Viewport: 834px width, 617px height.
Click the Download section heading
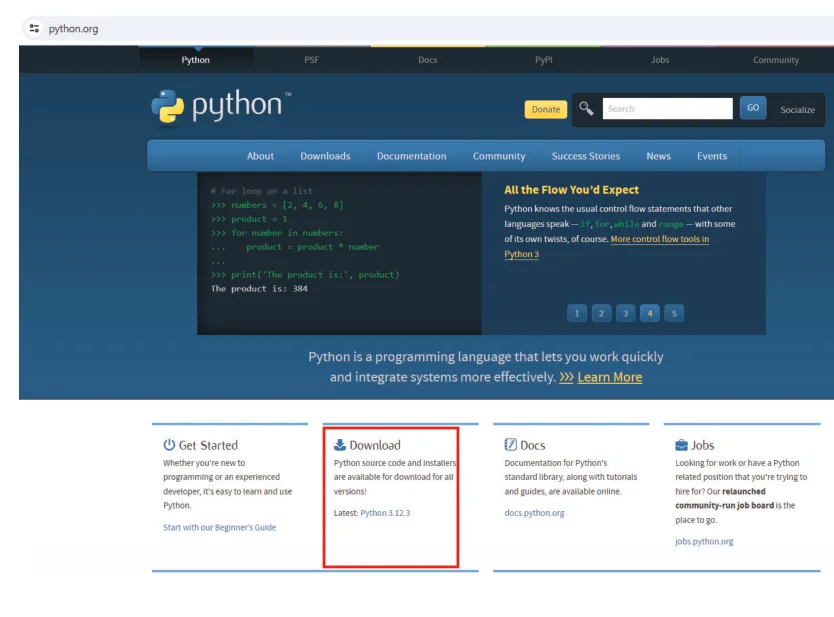[x=375, y=445]
